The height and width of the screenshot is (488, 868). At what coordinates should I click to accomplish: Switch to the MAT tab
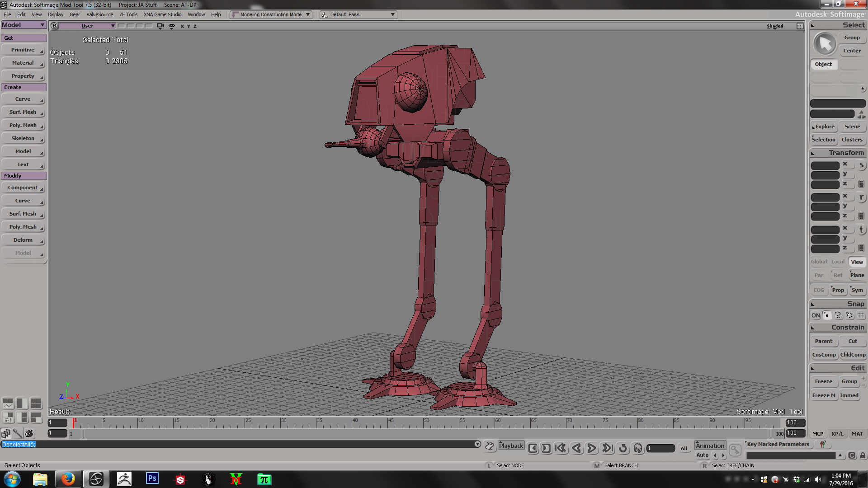coord(857,434)
